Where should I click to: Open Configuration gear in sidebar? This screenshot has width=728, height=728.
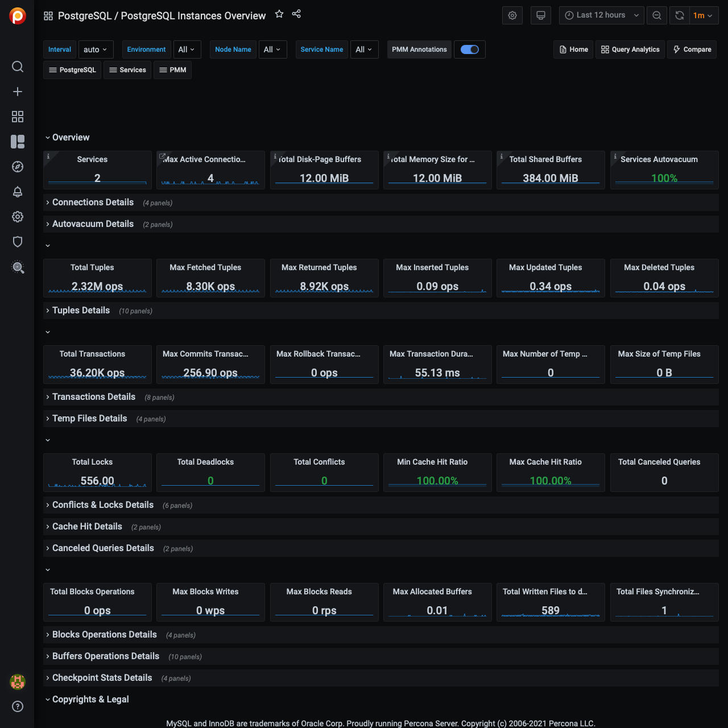(x=18, y=217)
